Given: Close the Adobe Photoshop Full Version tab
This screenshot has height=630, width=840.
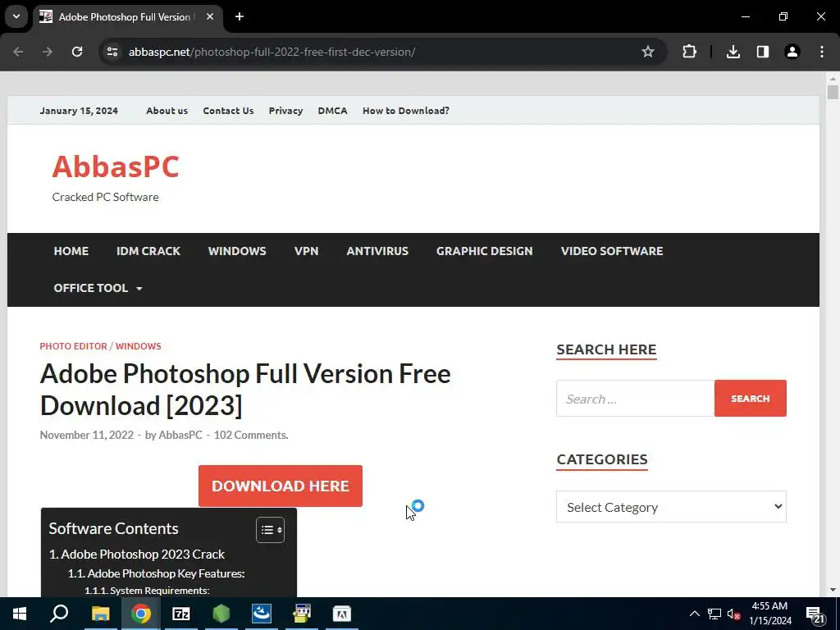Looking at the screenshot, I should [x=210, y=16].
